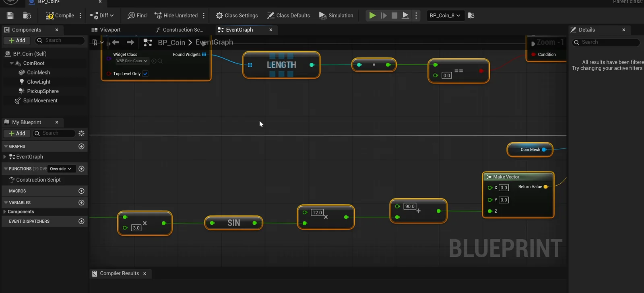Open Class Settings
The image size is (644, 293).
click(x=237, y=16)
